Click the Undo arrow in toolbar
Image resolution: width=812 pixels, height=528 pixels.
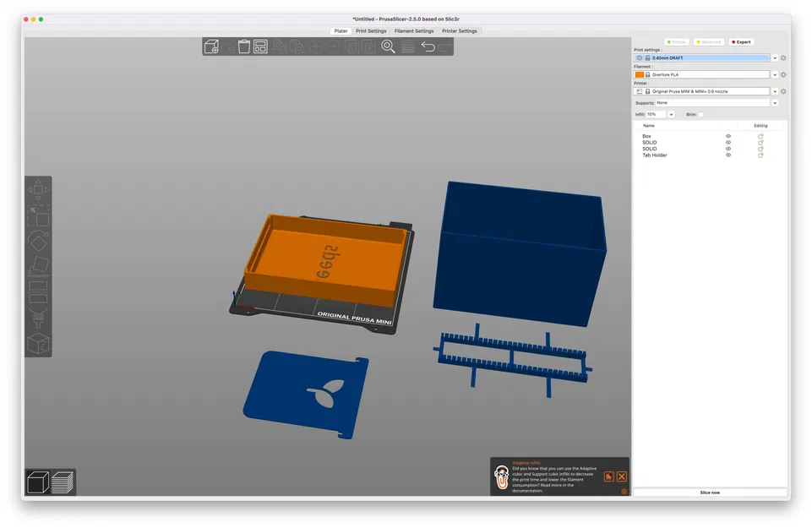pos(428,46)
